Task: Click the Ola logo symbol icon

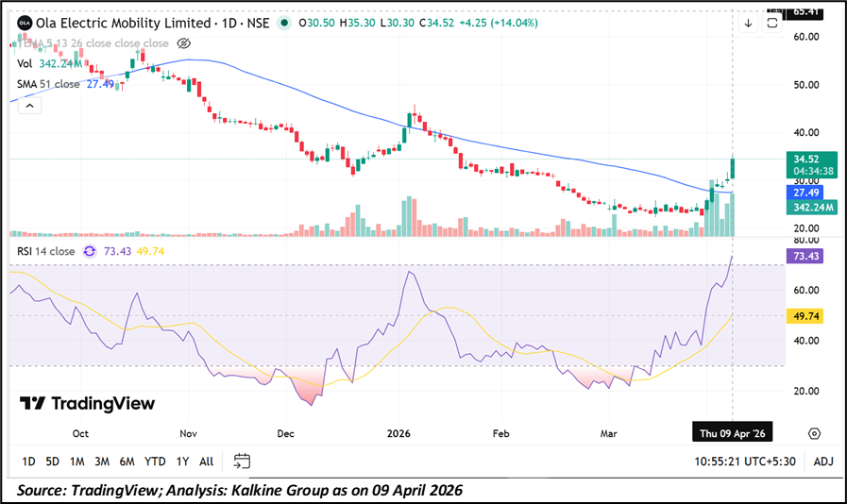Action: [x=24, y=23]
